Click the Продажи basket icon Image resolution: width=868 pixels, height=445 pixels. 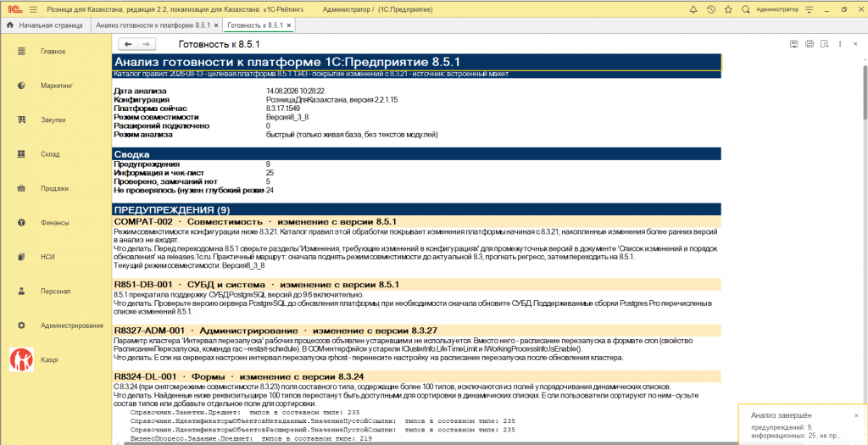click(21, 188)
